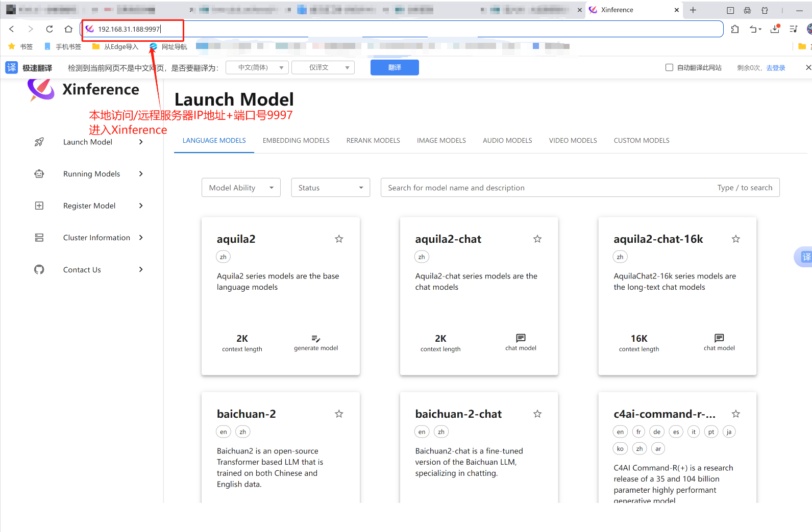The height and width of the screenshot is (532, 812).
Task: Click the Cluster Information server icon
Action: click(x=39, y=238)
